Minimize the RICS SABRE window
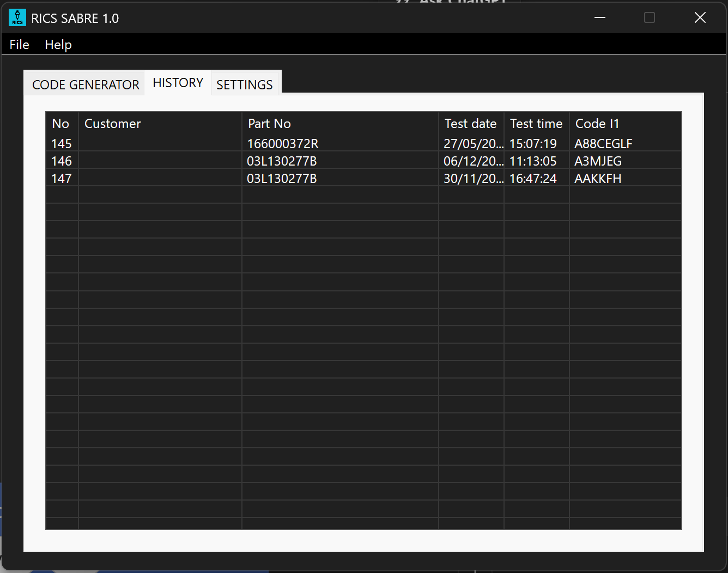Image resolution: width=728 pixels, height=573 pixels. tap(600, 18)
